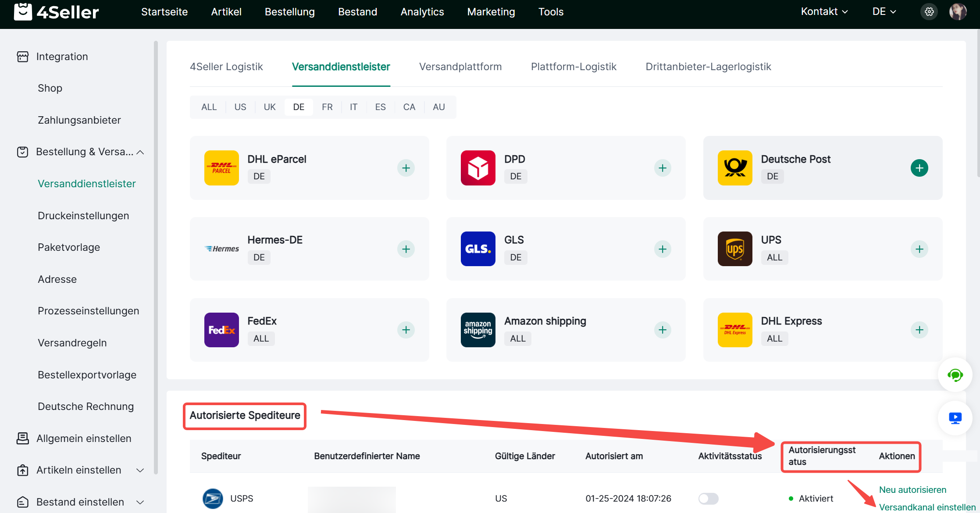Click the Neu autorisieren link
The height and width of the screenshot is (513, 980).
912,490
